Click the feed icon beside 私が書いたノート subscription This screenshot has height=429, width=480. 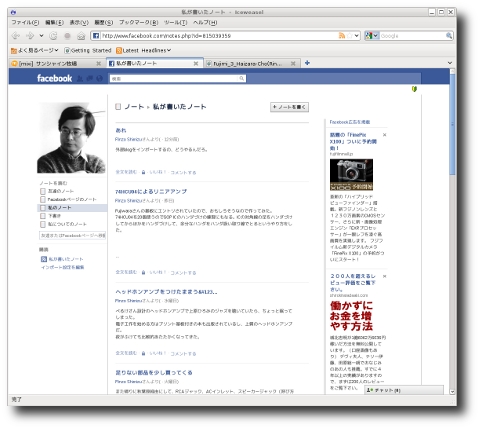(44, 259)
